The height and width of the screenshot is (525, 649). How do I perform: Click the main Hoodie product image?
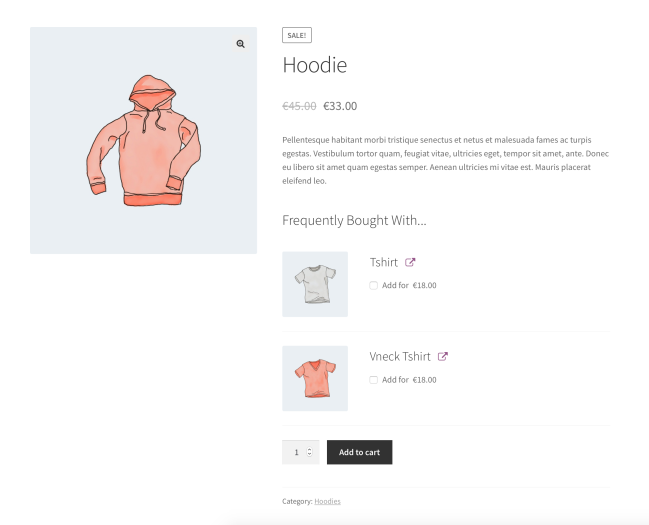tap(143, 140)
